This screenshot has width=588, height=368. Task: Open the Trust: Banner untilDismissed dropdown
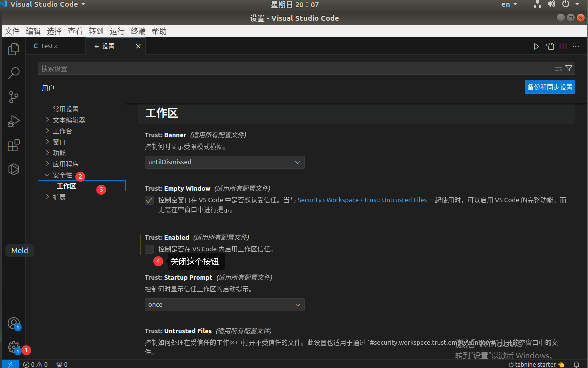225,162
